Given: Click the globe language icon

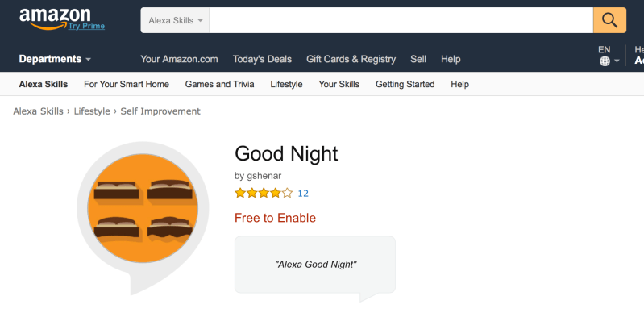Looking at the screenshot, I should (x=605, y=61).
